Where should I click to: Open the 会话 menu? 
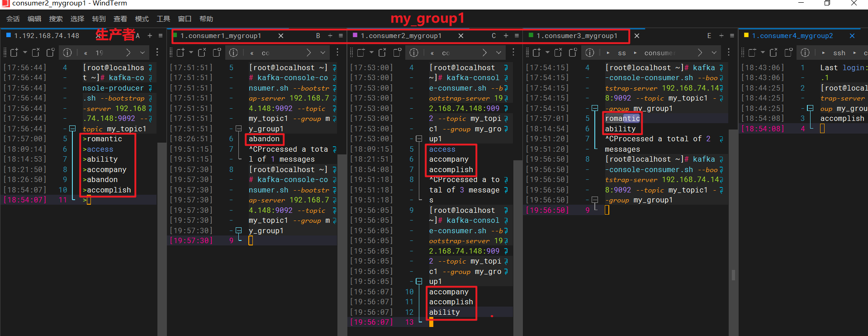click(x=13, y=19)
